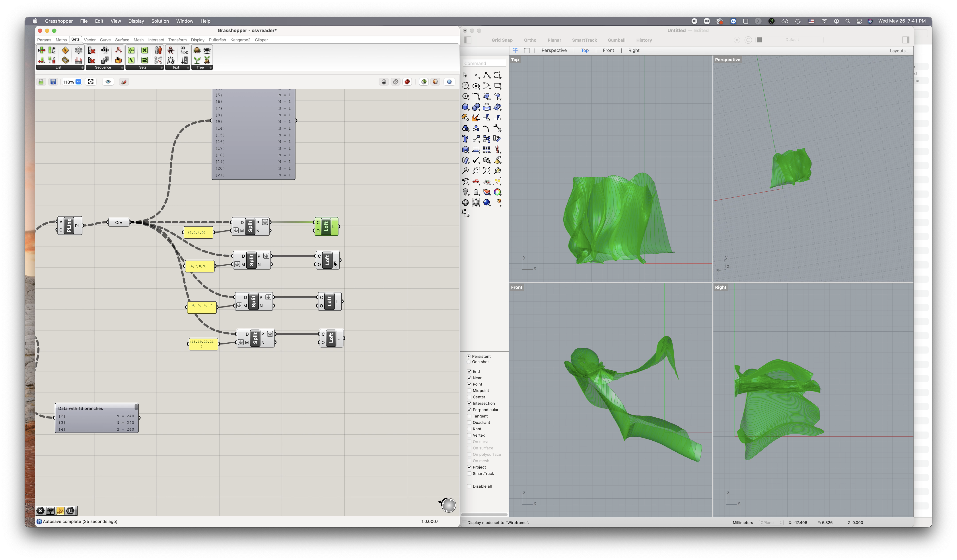Select the Rectangle tool in Rhino toolbar
This screenshot has height=560, width=957.
[497, 86]
